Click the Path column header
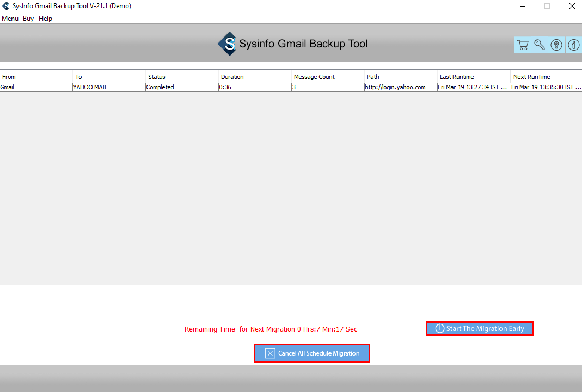582x392 pixels. click(x=401, y=77)
